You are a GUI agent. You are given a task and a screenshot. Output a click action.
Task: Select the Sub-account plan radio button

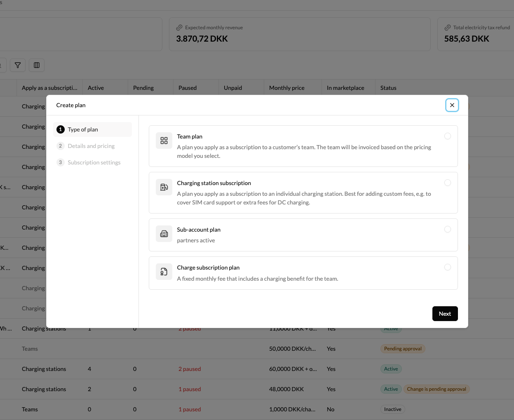pyautogui.click(x=448, y=229)
